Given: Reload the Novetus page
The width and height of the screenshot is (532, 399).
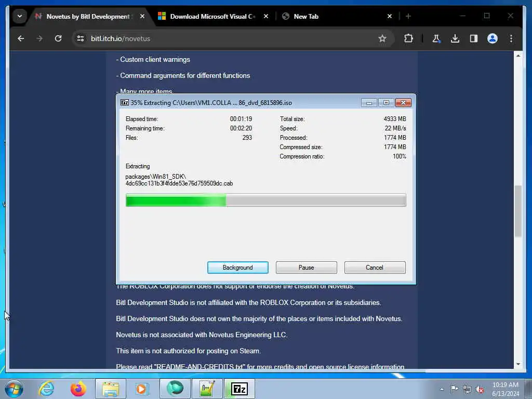Looking at the screenshot, I should click(x=58, y=38).
